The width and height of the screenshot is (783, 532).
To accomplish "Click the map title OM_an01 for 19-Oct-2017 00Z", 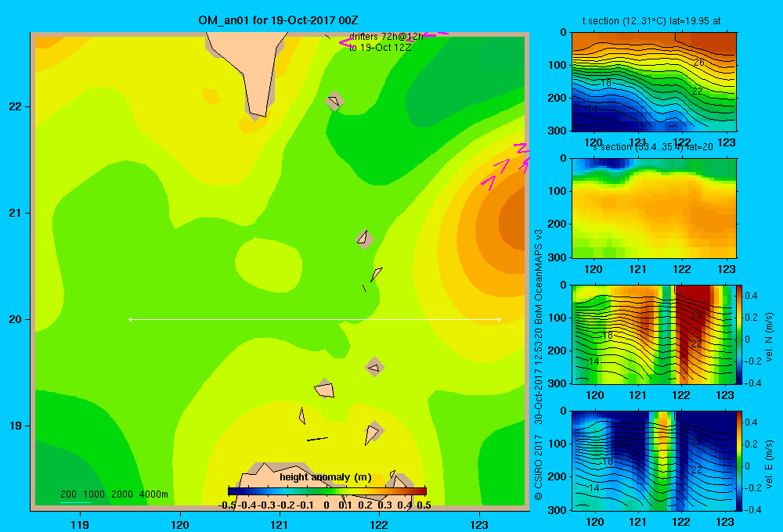I will pyautogui.click(x=278, y=20).
